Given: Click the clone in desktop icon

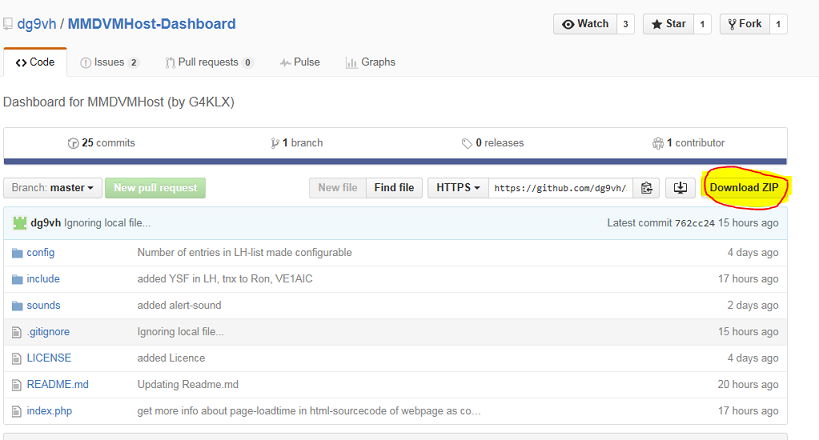Looking at the screenshot, I should 680,187.
